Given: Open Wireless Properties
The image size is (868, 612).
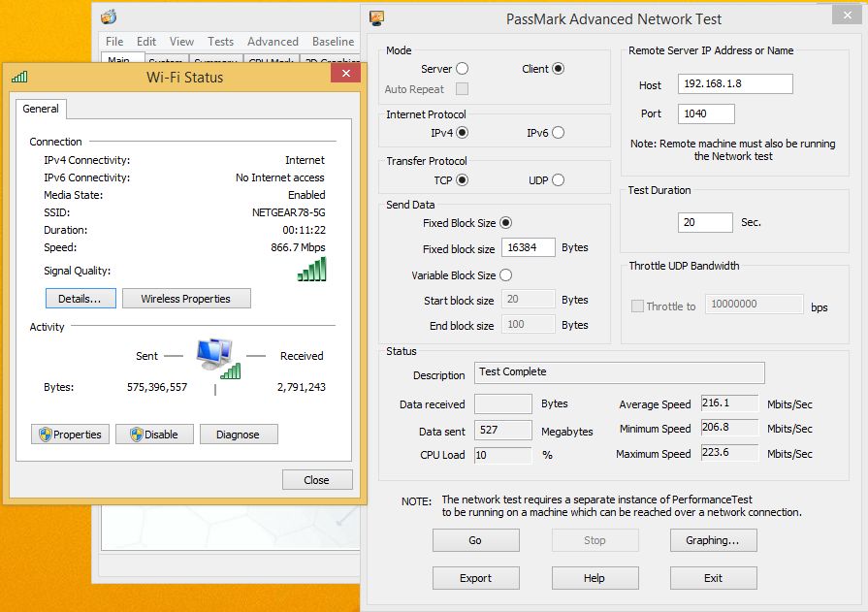Looking at the screenshot, I should (186, 298).
